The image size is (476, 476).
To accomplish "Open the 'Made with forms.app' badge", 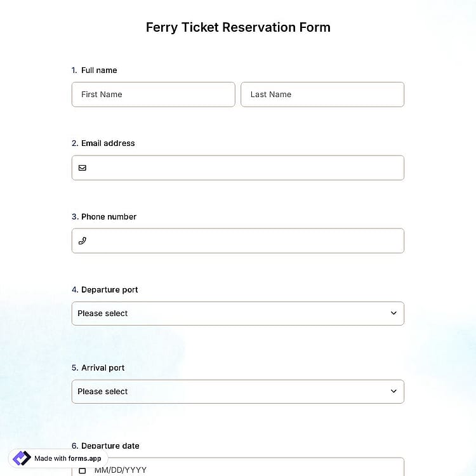I will tap(58, 458).
